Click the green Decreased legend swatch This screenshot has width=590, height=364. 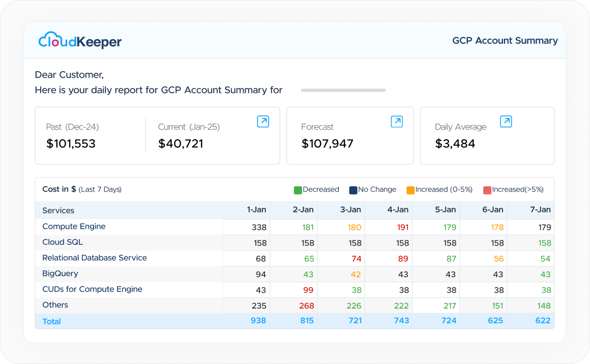click(298, 190)
